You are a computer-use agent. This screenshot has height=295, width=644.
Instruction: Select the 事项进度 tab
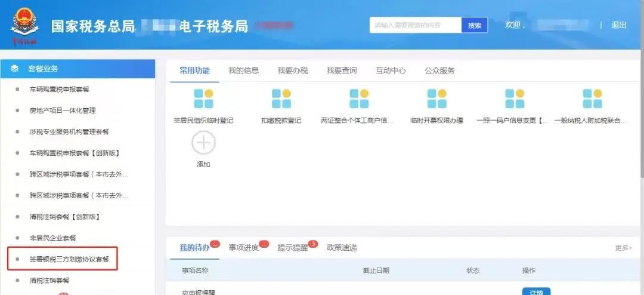click(x=243, y=248)
